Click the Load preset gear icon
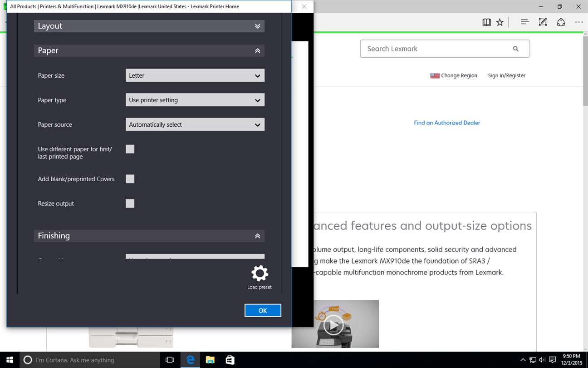This screenshot has width=588, height=368. click(x=260, y=274)
